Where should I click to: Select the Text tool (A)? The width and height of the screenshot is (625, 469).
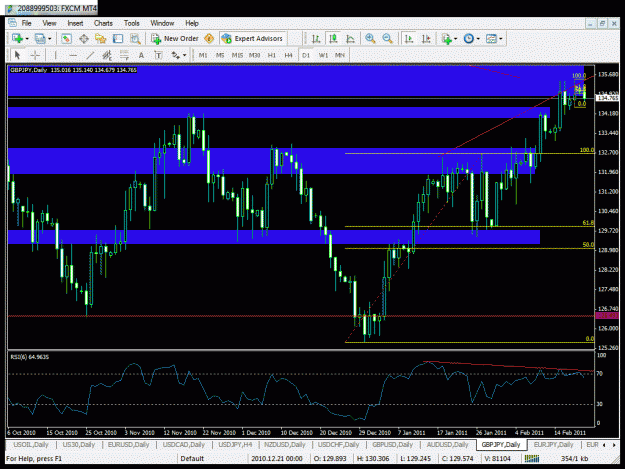(x=141, y=55)
